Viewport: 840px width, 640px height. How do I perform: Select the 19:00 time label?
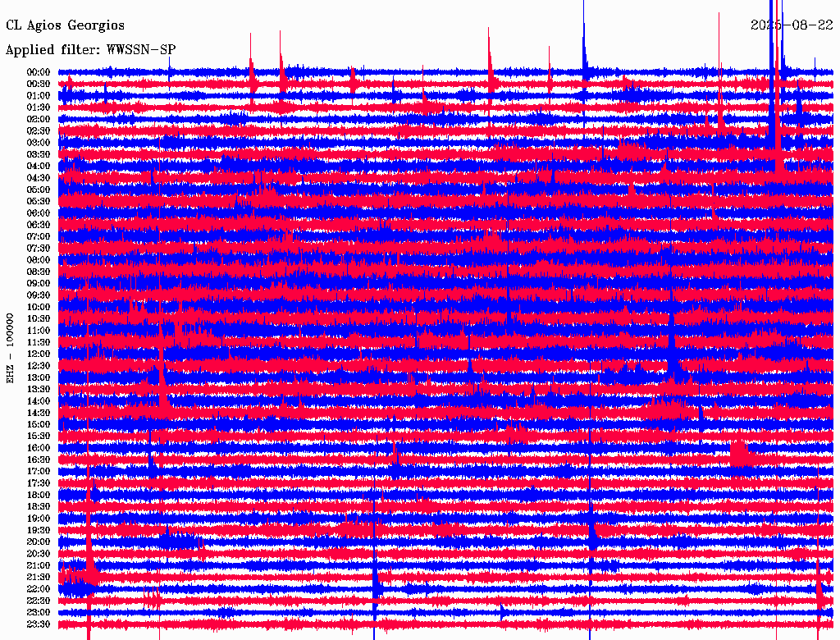(39, 519)
